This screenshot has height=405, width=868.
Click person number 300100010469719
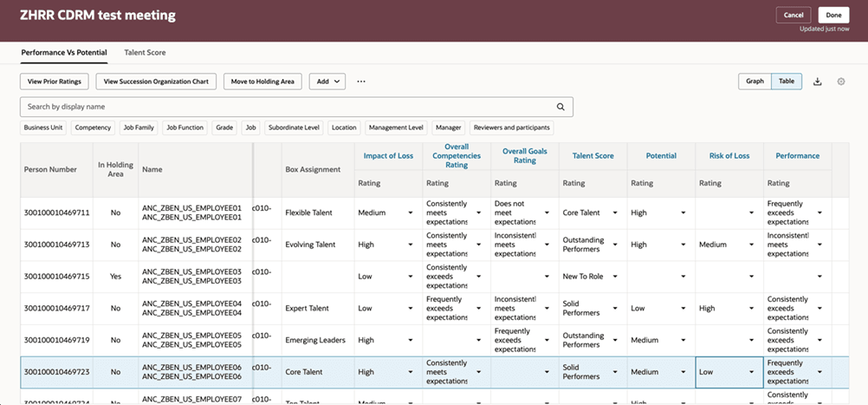pyautogui.click(x=56, y=340)
